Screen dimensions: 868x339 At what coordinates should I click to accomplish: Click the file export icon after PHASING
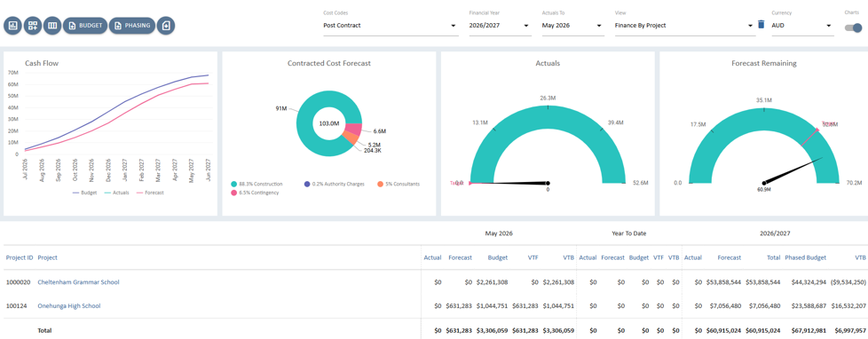click(166, 26)
